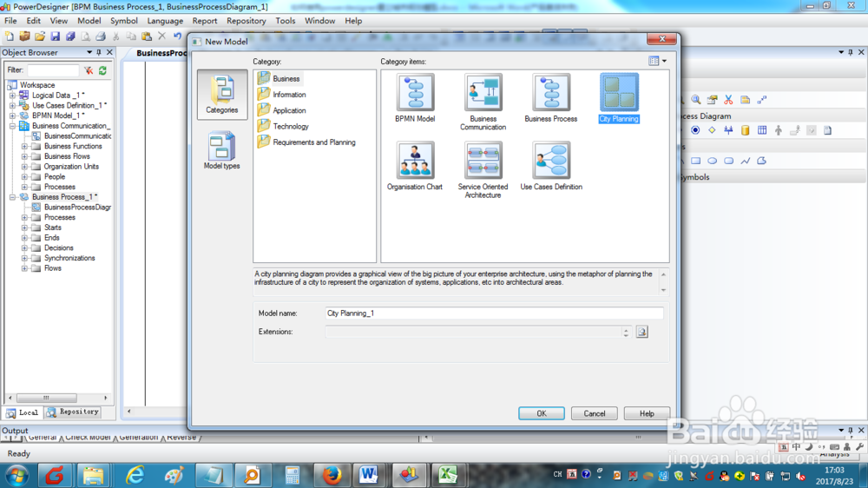868x488 pixels.
Task: Select the magnifier zoom tool in toolbox
Action: [696, 100]
